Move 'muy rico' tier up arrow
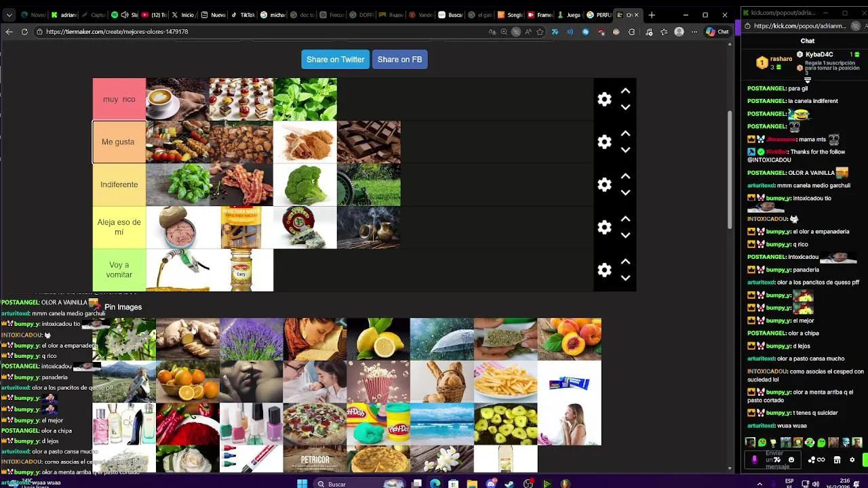The width and height of the screenshot is (868, 488). (625, 91)
